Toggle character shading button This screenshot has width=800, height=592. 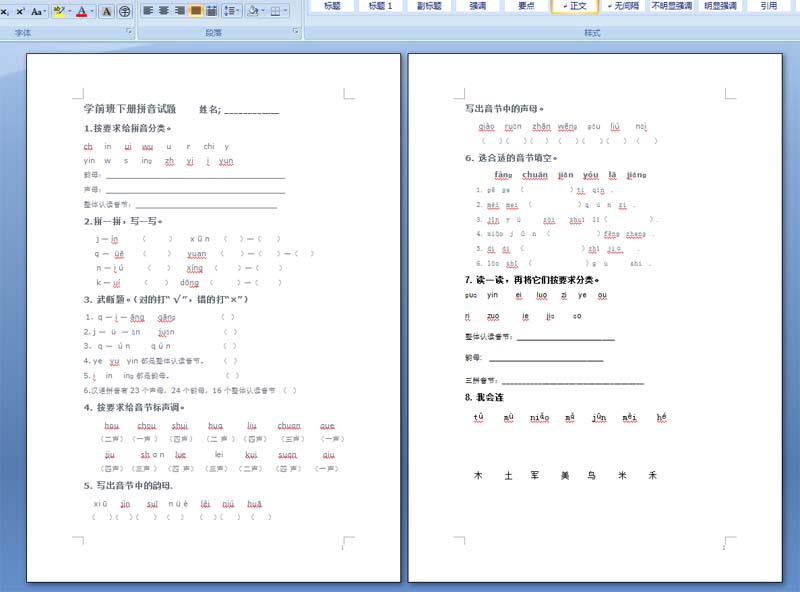[x=107, y=11]
